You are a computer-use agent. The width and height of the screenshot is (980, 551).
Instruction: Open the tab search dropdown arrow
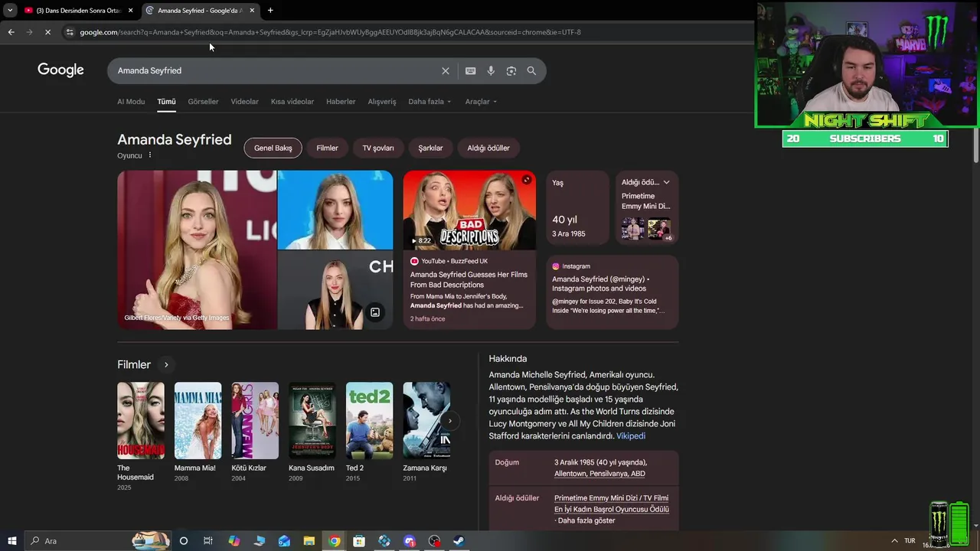[x=9, y=10]
